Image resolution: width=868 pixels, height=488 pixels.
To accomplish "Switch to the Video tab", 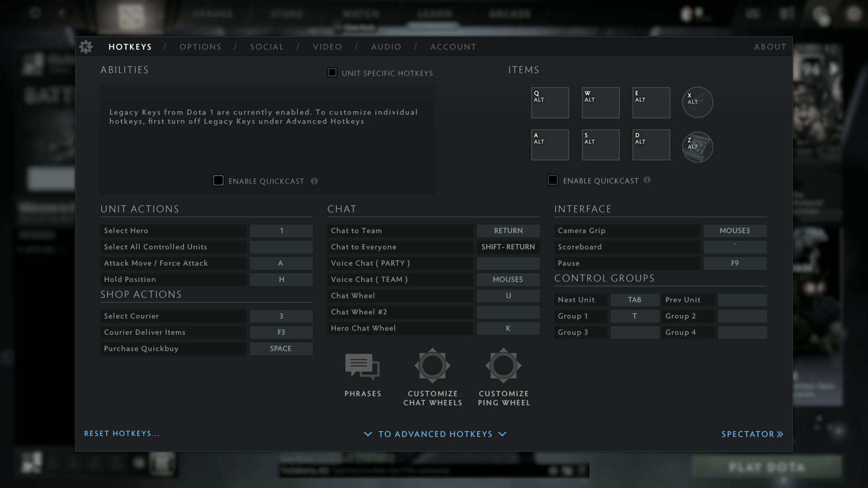I will 328,47.
